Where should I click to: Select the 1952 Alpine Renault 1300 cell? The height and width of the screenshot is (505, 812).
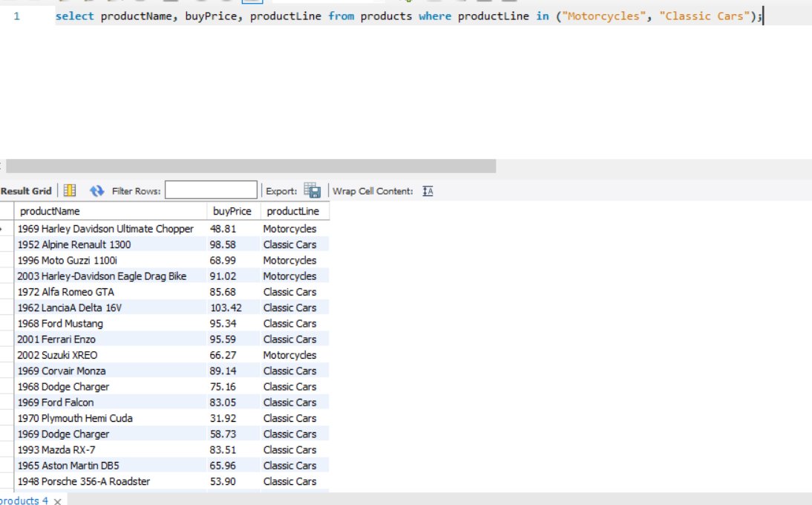click(111, 244)
